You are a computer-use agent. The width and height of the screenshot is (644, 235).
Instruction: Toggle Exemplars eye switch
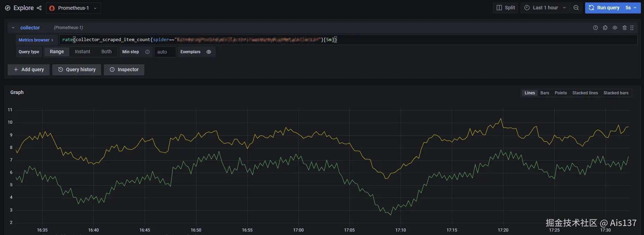(x=209, y=52)
